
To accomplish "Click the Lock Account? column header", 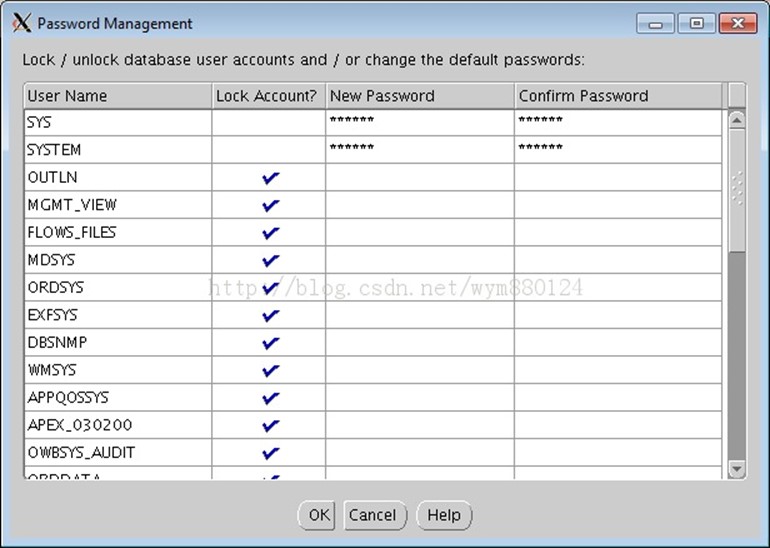I will pyautogui.click(x=269, y=96).
